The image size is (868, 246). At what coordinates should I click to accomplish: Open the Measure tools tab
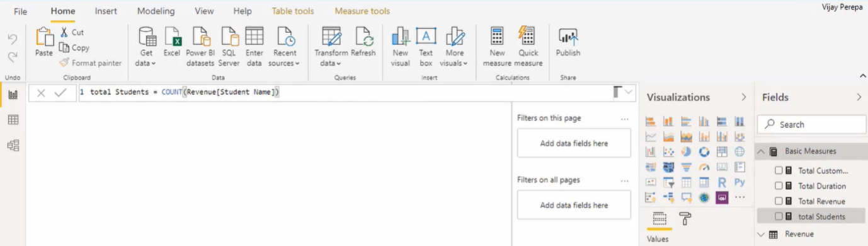click(x=362, y=11)
